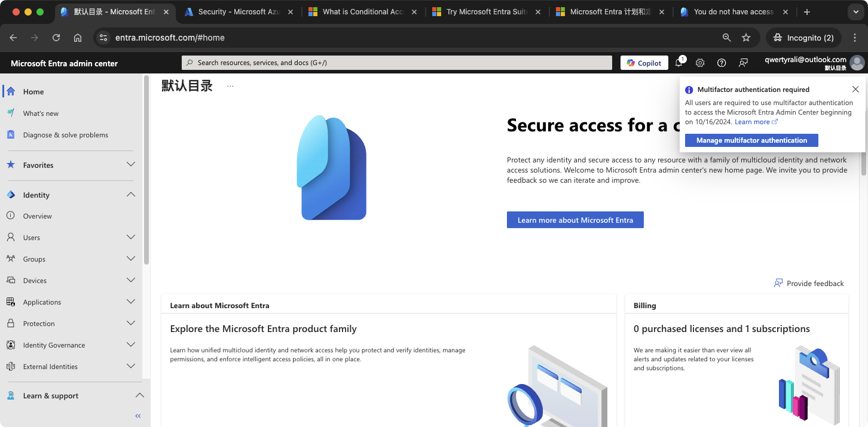Click the browser zoom magnifier icon

click(726, 38)
